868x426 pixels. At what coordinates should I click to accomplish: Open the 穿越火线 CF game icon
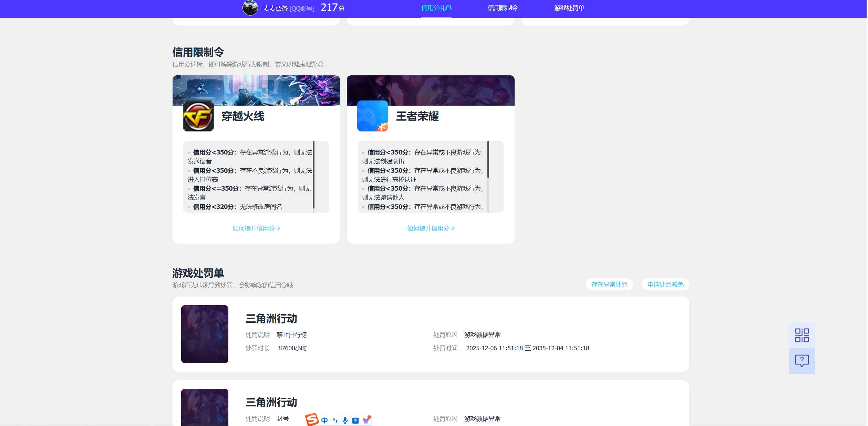198,116
